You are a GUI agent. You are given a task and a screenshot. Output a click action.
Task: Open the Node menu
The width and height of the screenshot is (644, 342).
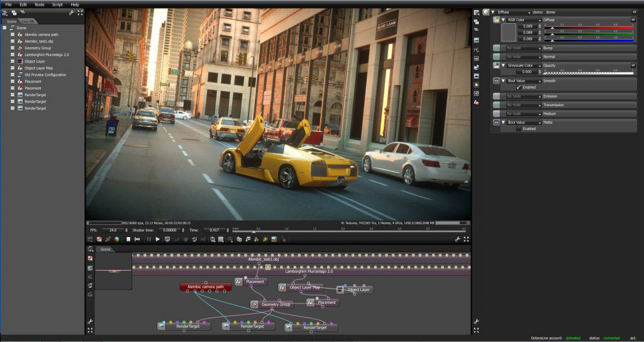[40, 4]
